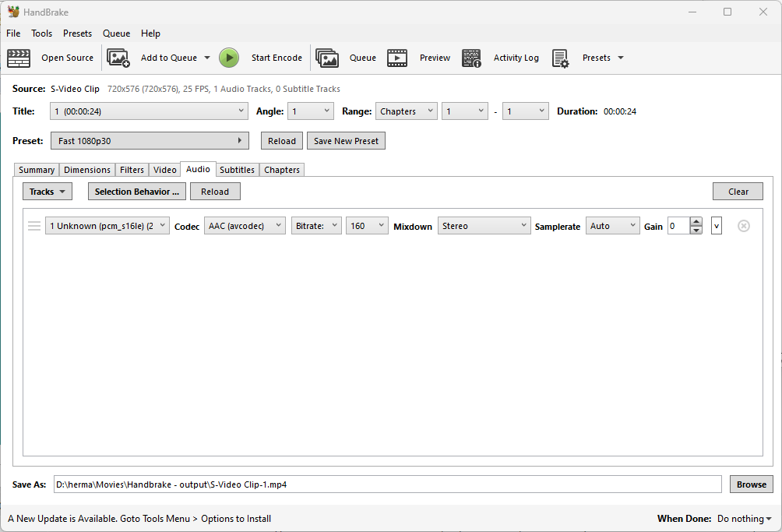
Task: Open the Tracks dropdown button
Action: click(48, 192)
